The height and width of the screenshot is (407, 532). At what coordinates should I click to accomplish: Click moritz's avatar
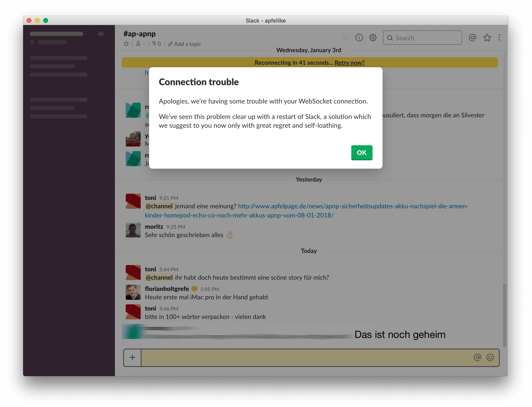[x=133, y=230]
